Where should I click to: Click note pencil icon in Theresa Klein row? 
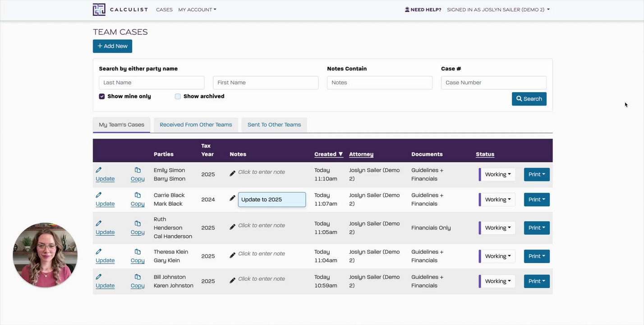(233, 255)
